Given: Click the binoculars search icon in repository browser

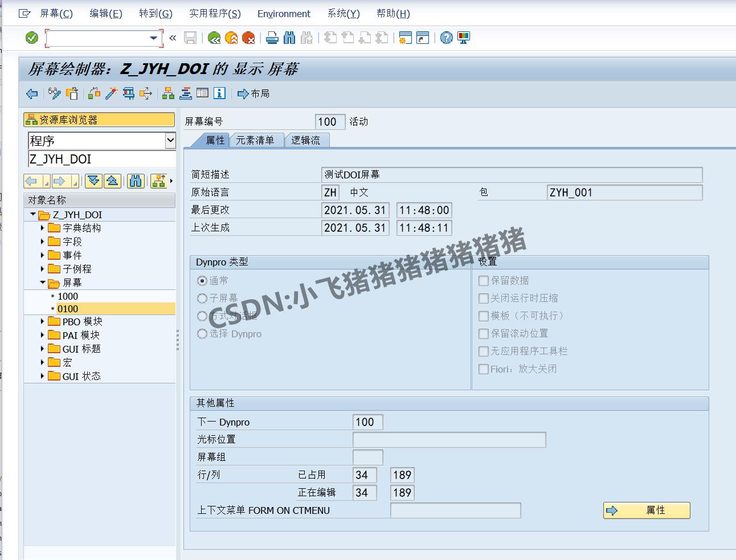Looking at the screenshot, I should [x=136, y=181].
